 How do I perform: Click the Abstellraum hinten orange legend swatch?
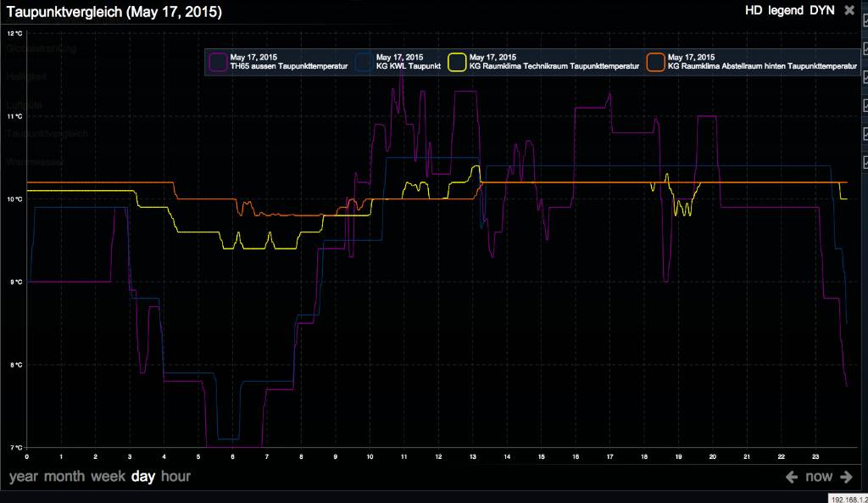point(655,62)
